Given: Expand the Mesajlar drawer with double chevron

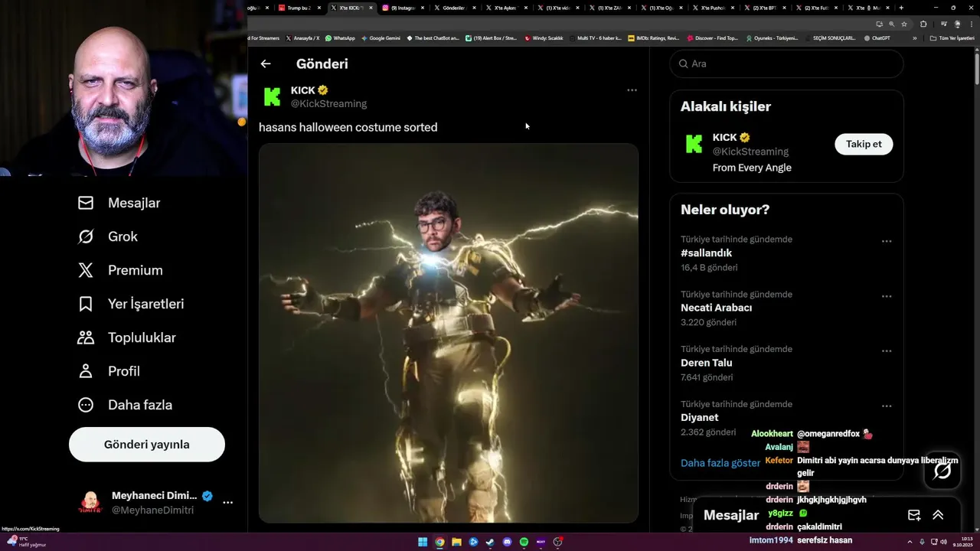Looking at the screenshot, I should 938,515.
